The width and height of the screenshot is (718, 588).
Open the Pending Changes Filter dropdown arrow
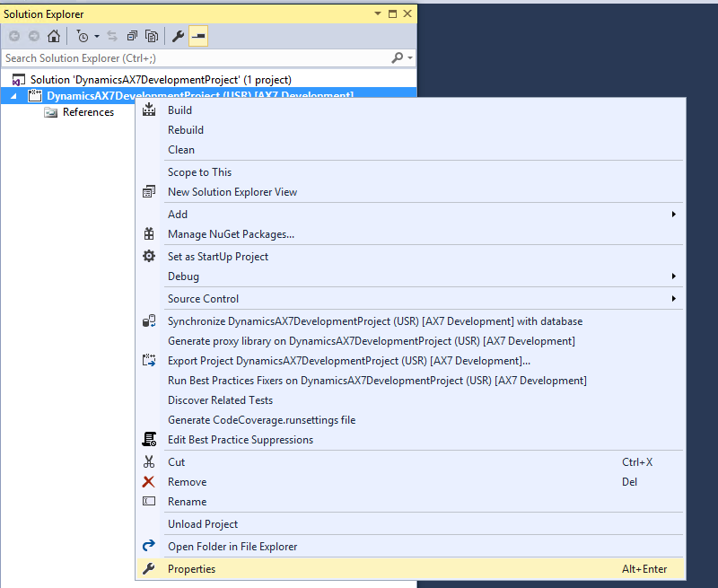[96, 36]
